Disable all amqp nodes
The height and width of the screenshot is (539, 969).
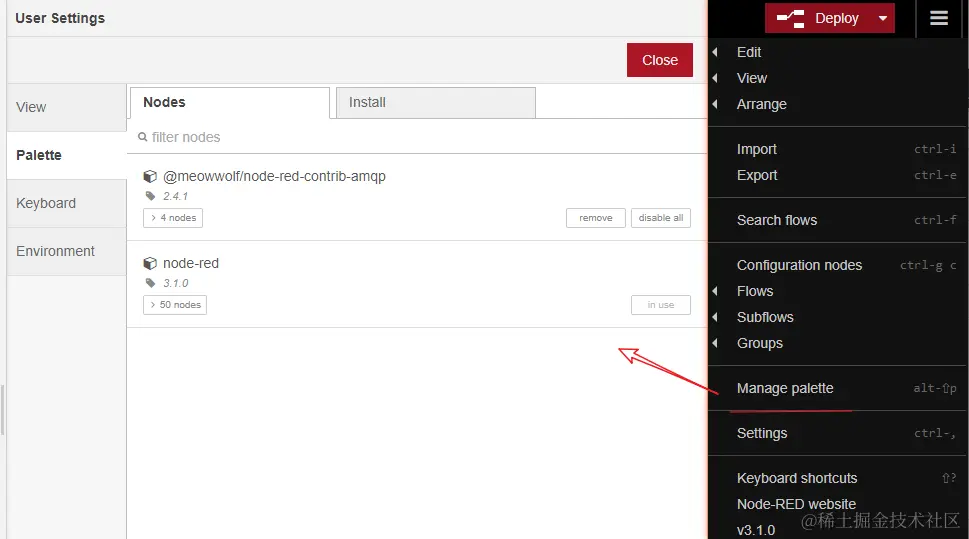[661, 218]
